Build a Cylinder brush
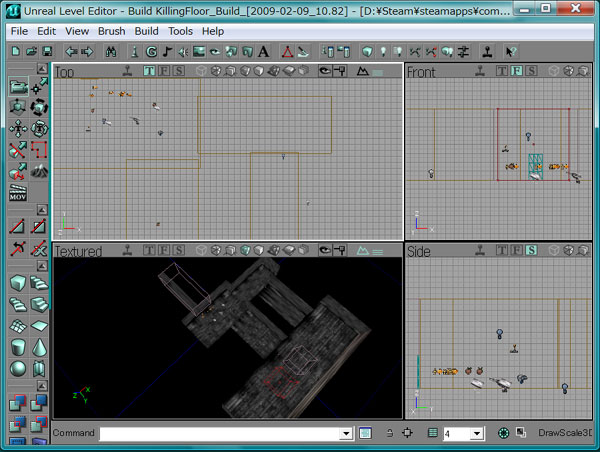 tap(18, 347)
